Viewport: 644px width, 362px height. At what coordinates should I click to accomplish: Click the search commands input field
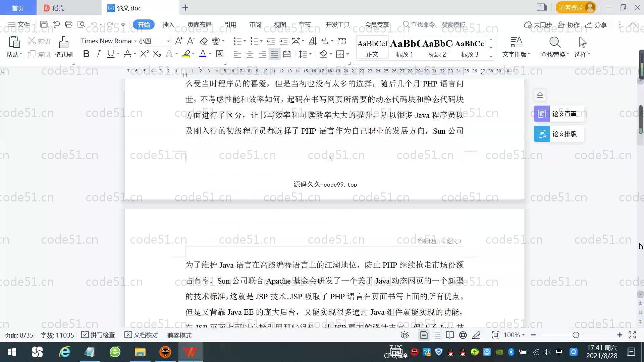(435, 24)
